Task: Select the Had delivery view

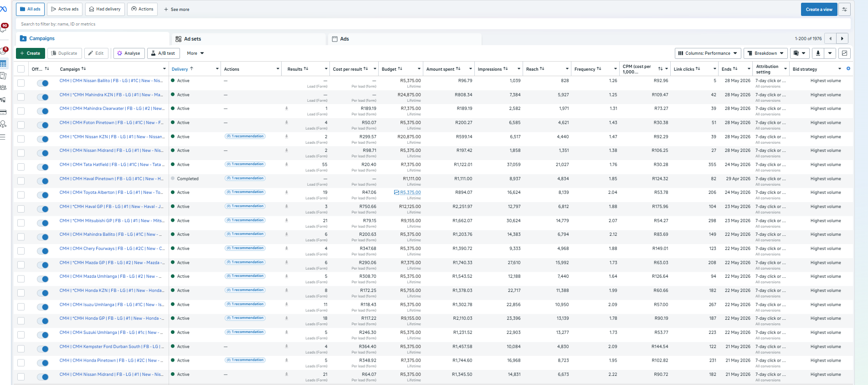Action: click(105, 9)
